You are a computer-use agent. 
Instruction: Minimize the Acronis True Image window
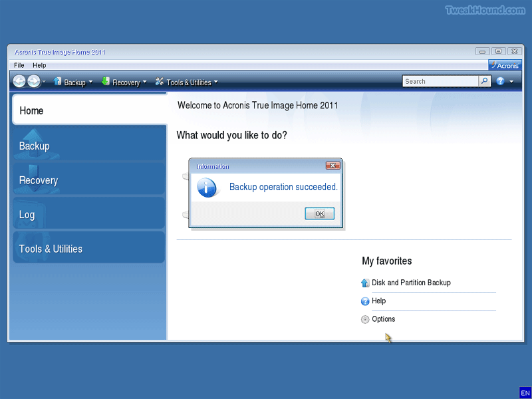(482, 52)
